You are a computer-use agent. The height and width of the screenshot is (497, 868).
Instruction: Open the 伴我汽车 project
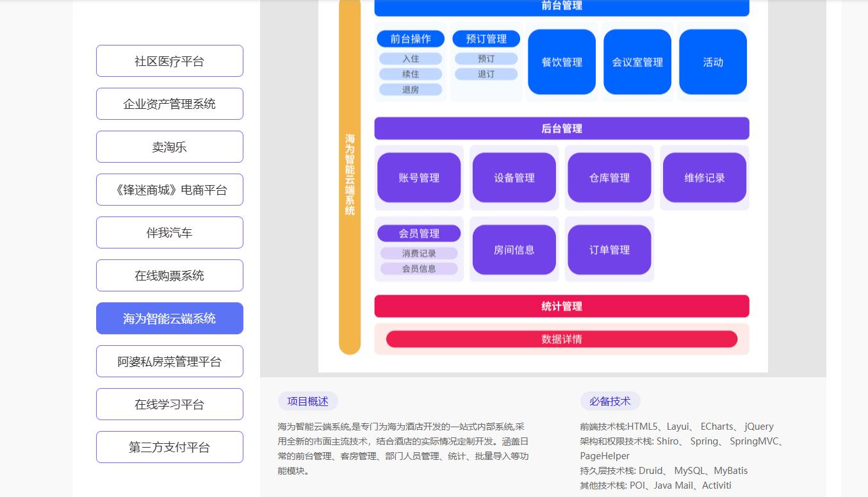pyautogui.click(x=169, y=232)
